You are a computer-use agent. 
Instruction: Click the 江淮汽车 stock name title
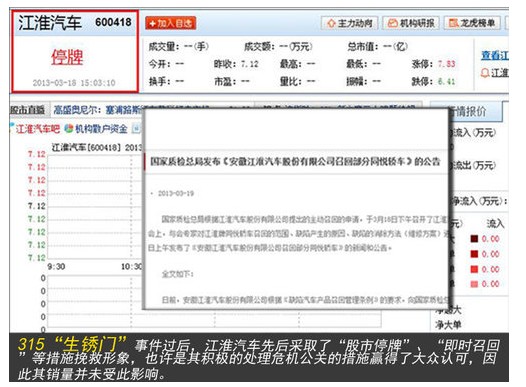[50, 23]
